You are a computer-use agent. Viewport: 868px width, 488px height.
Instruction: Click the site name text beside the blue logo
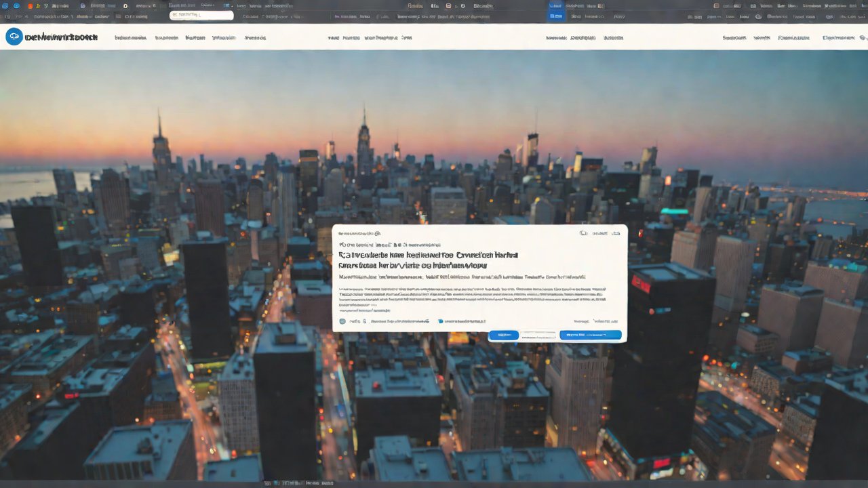(61, 37)
